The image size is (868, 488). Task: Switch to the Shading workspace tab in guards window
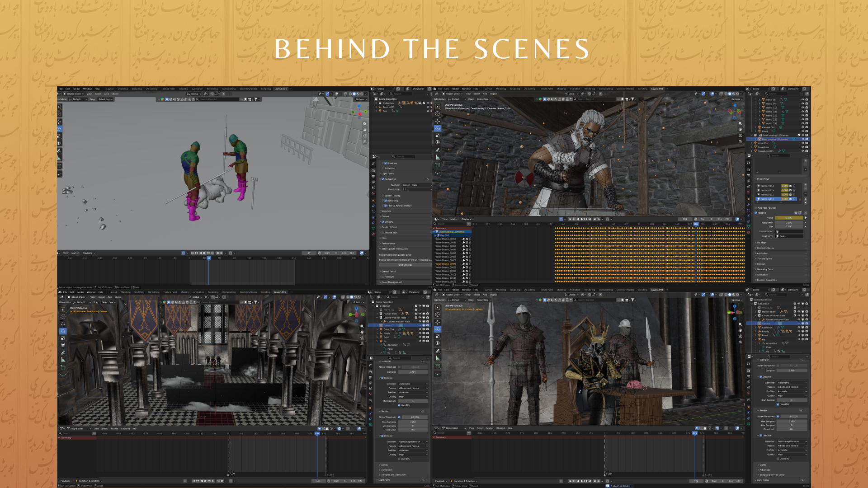pyautogui.click(x=184, y=89)
